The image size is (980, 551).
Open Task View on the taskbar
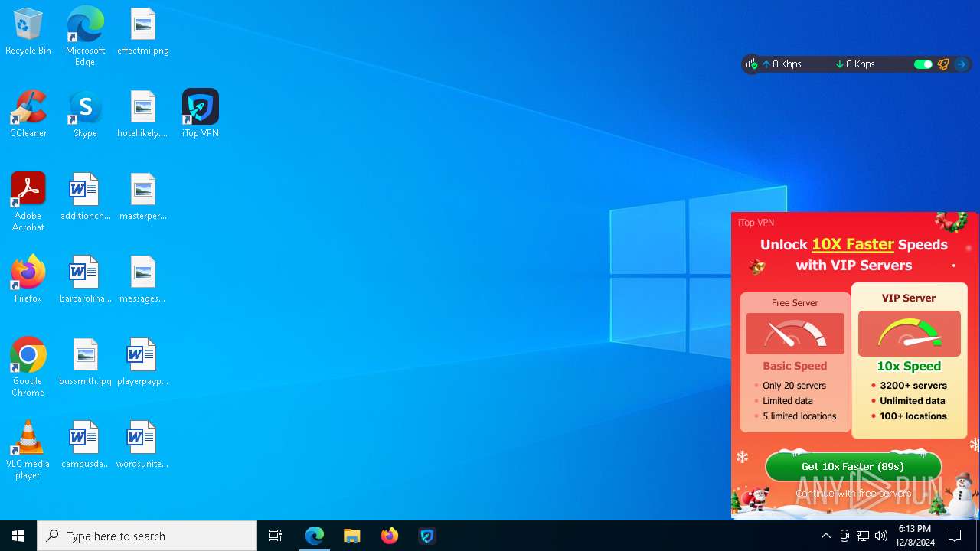coord(276,536)
